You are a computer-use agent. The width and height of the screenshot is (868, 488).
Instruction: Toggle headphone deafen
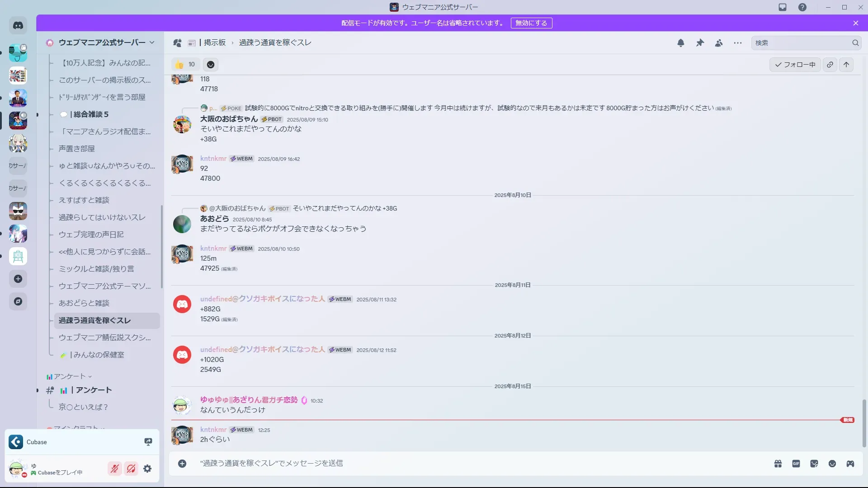coord(131,469)
